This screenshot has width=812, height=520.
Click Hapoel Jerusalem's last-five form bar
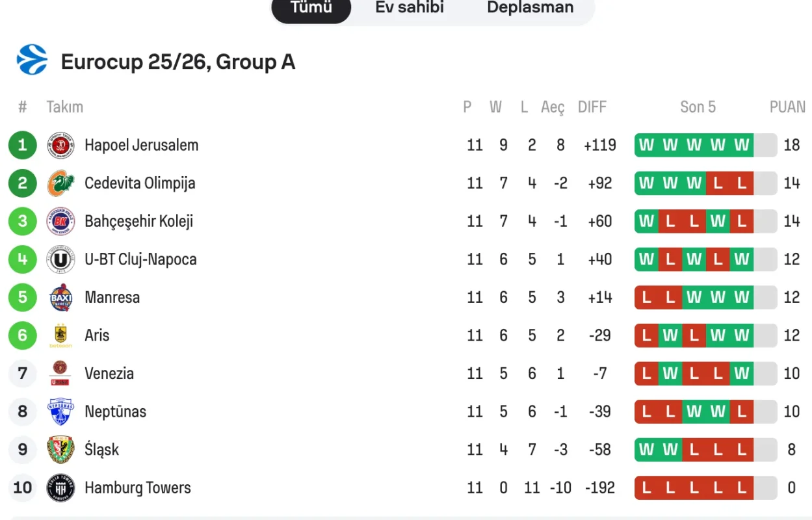tap(705, 145)
